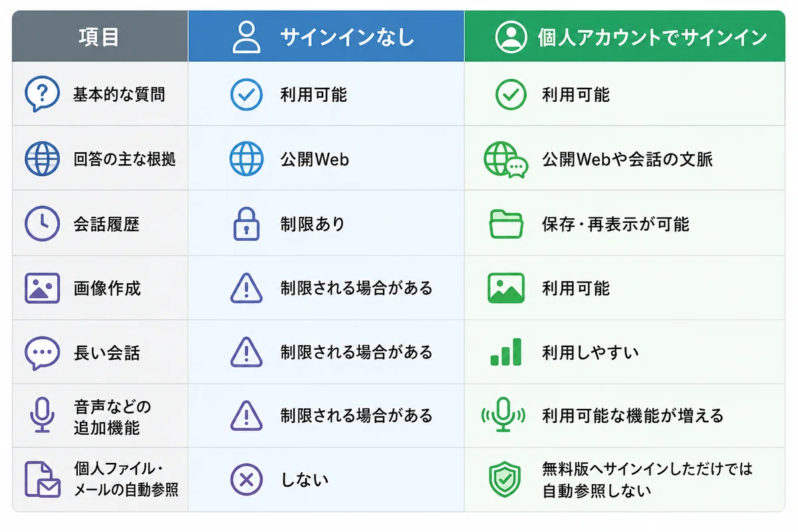Click the 項目 header cell

tap(100, 37)
